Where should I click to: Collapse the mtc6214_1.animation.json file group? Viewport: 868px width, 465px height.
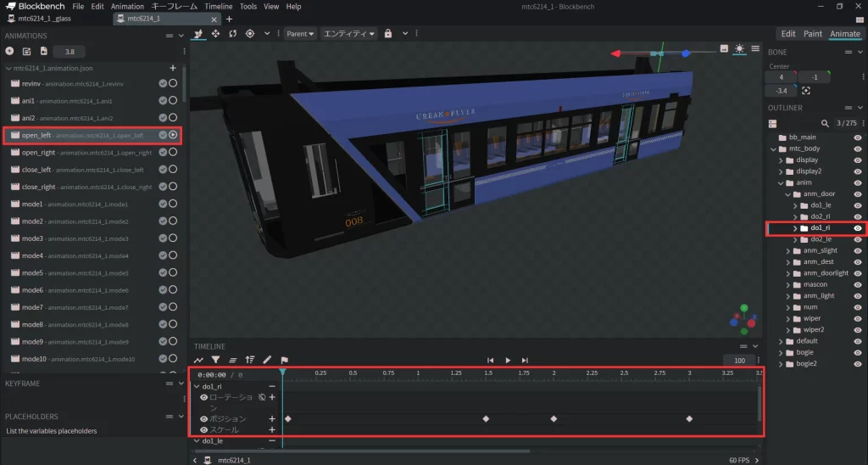8,68
